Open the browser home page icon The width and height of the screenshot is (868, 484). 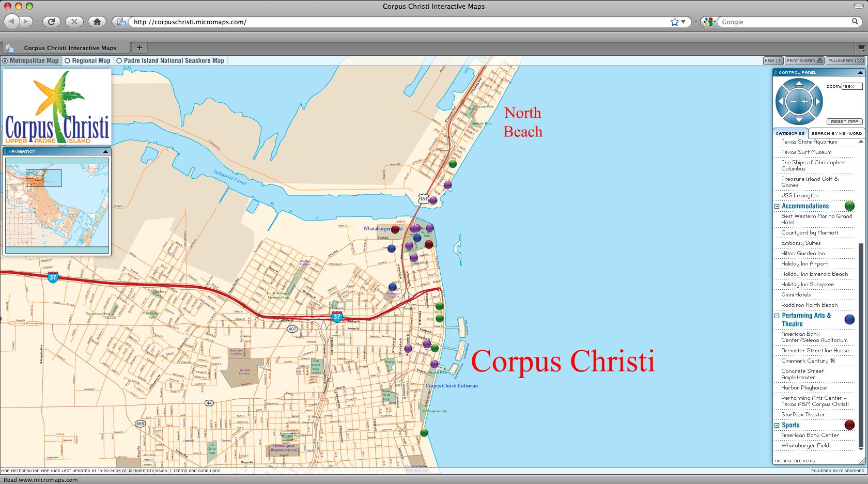click(x=97, y=22)
